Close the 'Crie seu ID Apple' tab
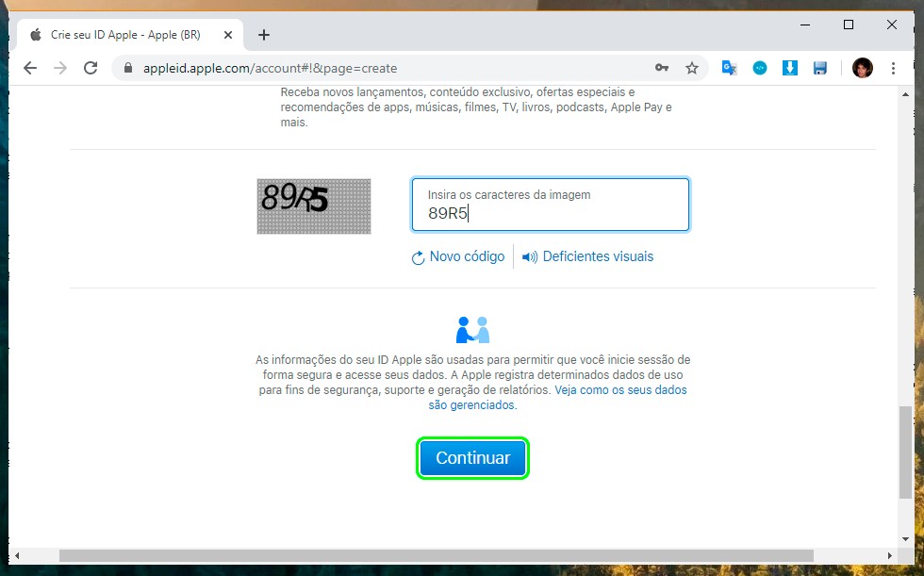The height and width of the screenshot is (576, 924). tap(225, 35)
